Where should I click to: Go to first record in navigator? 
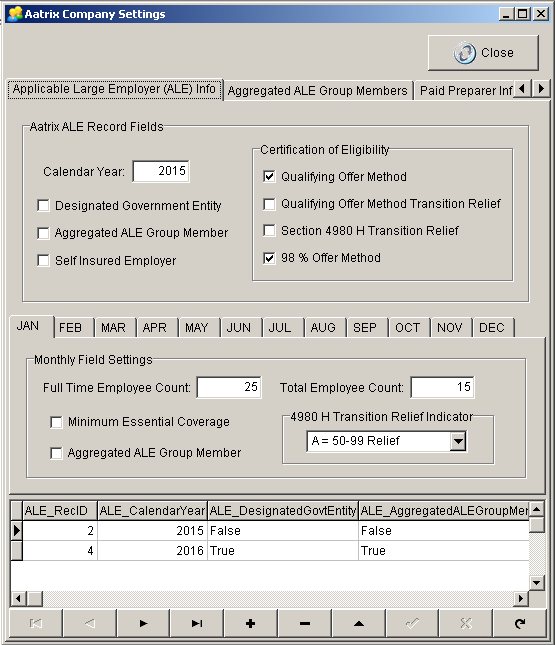[36, 623]
